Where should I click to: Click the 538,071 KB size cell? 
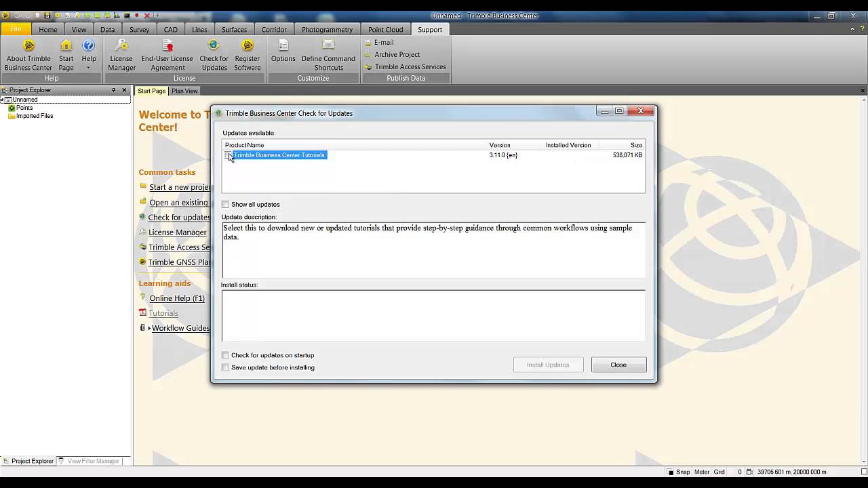(627, 155)
